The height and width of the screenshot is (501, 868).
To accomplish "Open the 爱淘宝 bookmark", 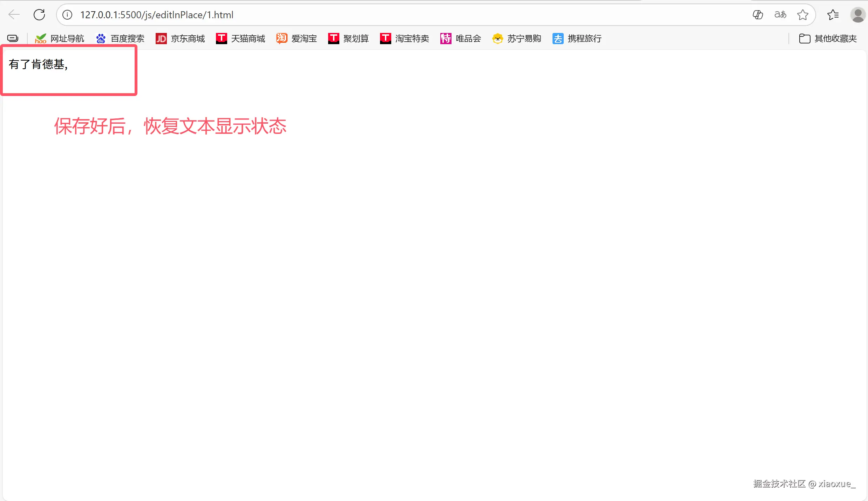I will click(x=296, y=39).
